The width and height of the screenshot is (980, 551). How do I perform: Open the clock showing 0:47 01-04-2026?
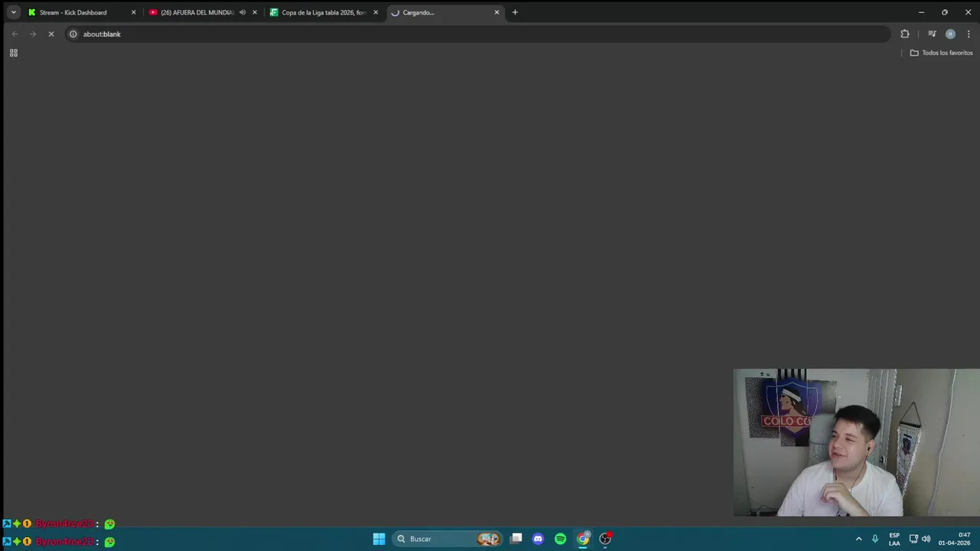[x=954, y=539]
